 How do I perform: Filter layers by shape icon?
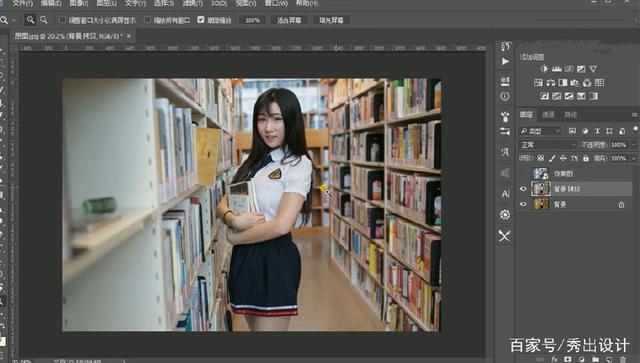pos(609,131)
